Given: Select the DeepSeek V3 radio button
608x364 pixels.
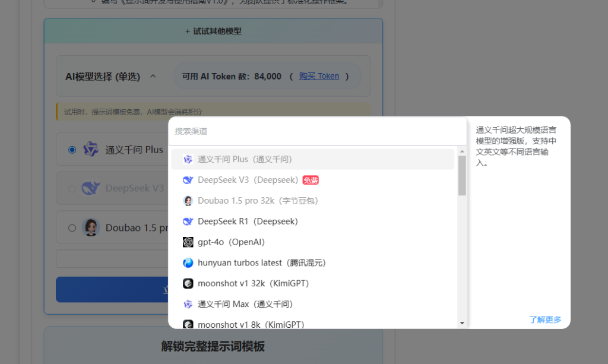Looking at the screenshot, I should (72, 189).
